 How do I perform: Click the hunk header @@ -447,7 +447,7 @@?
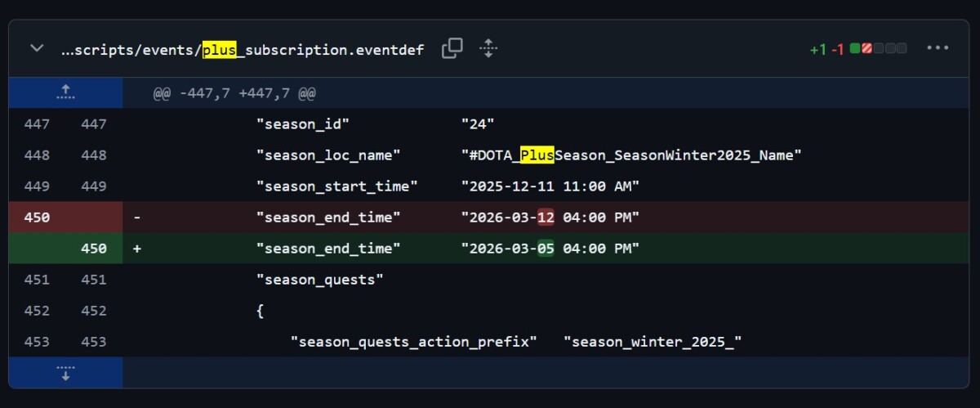pyautogui.click(x=234, y=94)
